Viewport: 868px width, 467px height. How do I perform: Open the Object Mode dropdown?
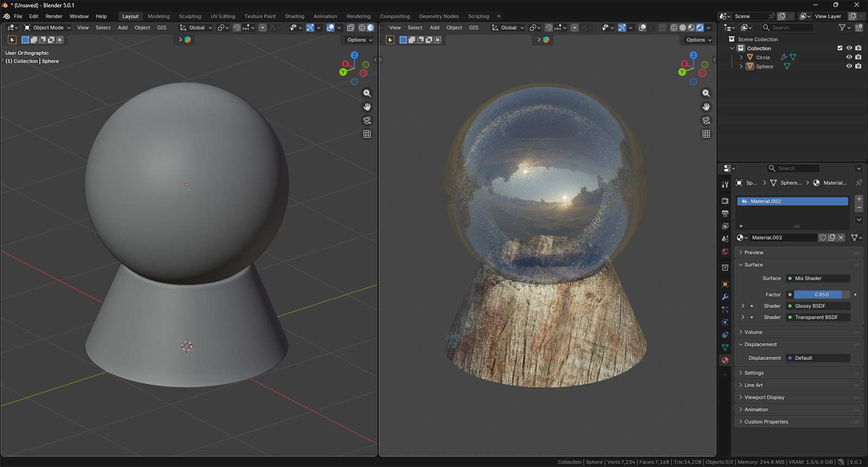point(48,28)
